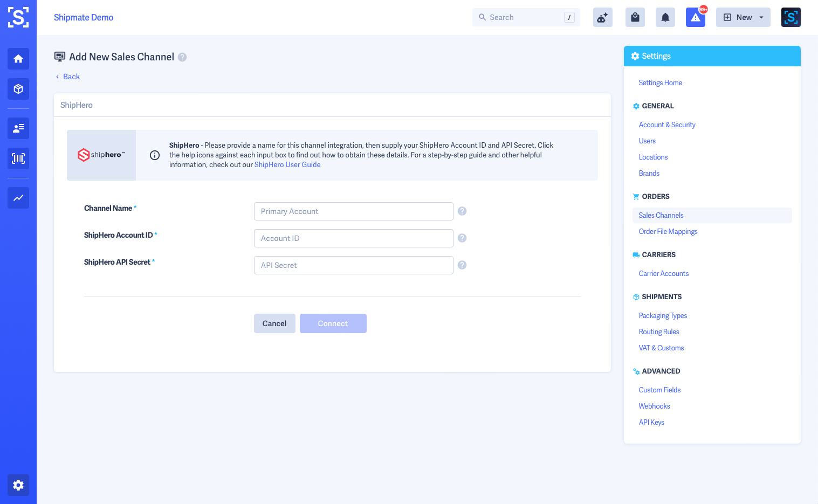Click help icon next to Channel Name field
Screen dimensions: 818x504
pyautogui.click(x=462, y=211)
